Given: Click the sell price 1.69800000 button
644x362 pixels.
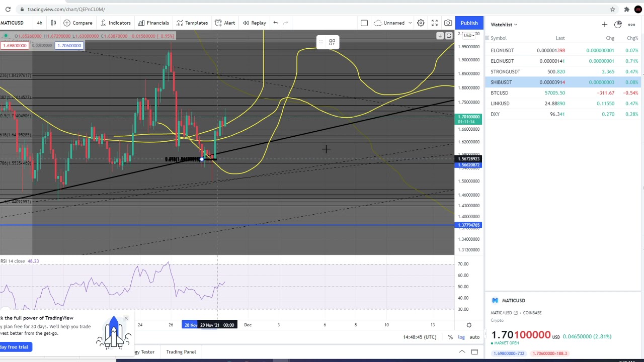Looking at the screenshot, I should 14,46.
